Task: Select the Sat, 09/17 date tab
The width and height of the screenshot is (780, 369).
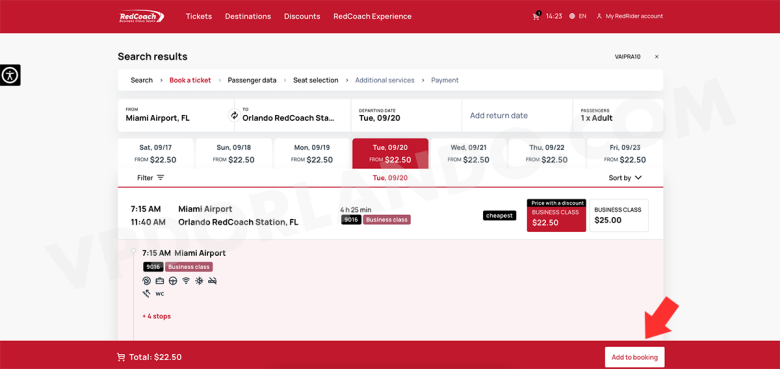Action: tap(156, 154)
